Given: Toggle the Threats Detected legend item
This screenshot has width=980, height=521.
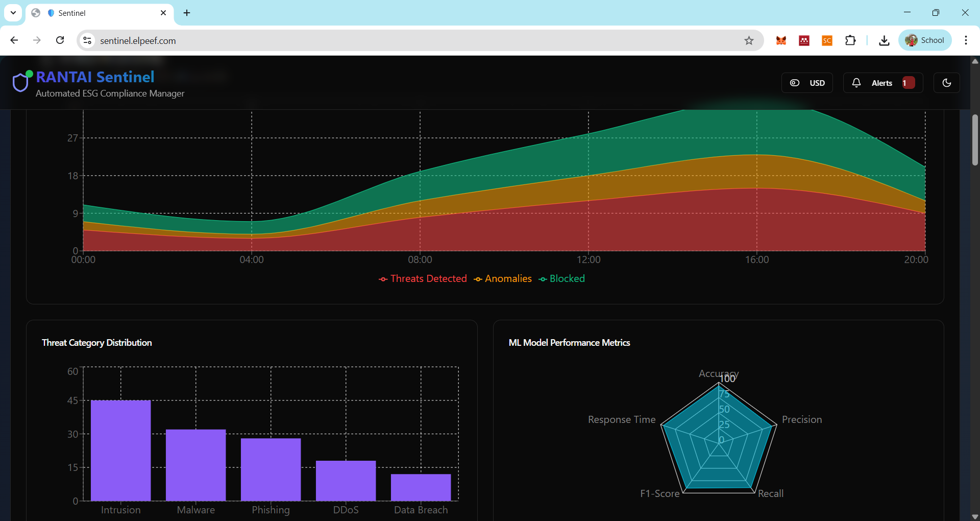Looking at the screenshot, I should tap(423, 278).
